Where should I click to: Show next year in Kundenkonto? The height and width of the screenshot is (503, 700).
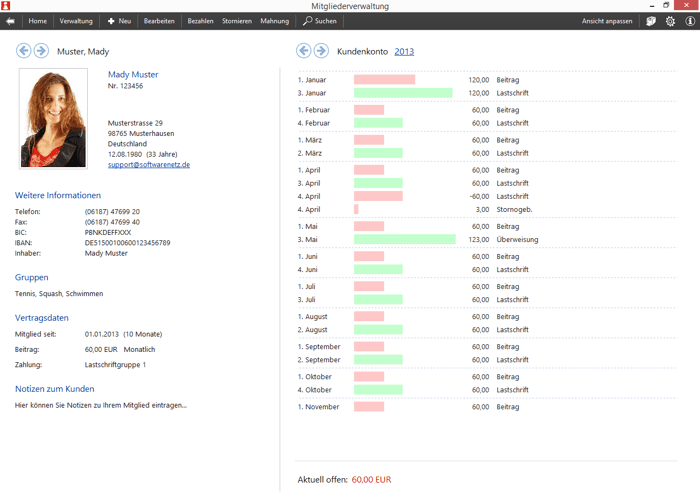pyautogui.click(x=321, y=51)
